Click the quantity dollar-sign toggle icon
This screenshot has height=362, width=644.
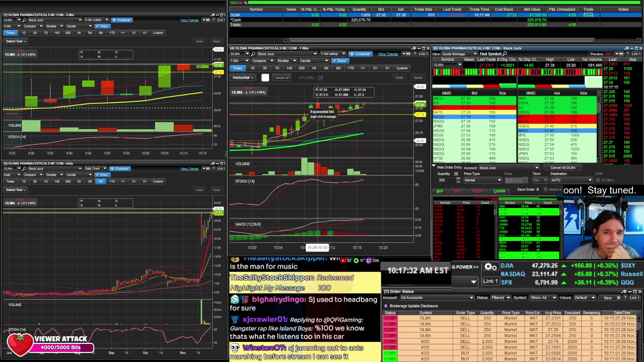(x=456, y=174)
